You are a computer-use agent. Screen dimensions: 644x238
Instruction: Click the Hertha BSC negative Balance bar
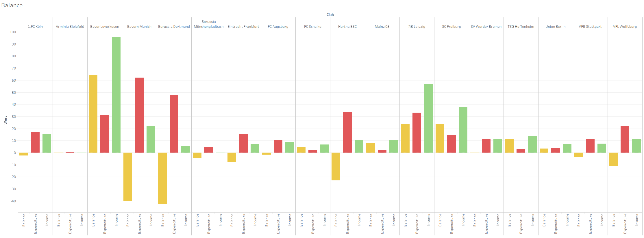click(336, 166)
